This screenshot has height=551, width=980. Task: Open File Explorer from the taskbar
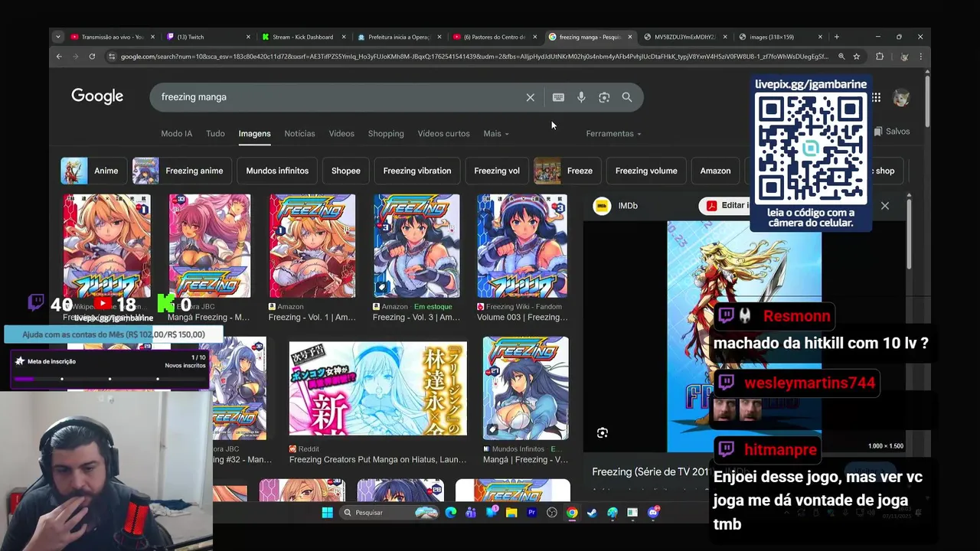click(511, 513)
